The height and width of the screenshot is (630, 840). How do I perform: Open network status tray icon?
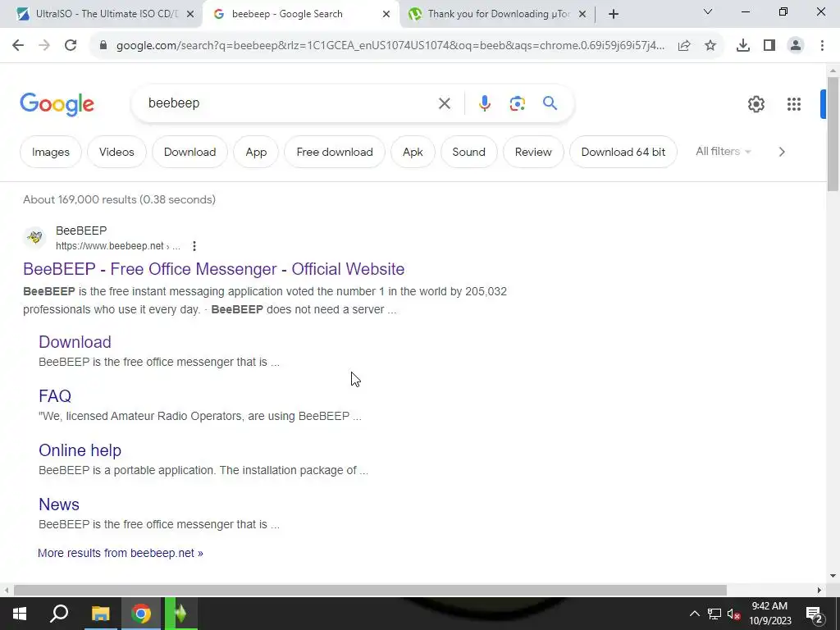714,614
